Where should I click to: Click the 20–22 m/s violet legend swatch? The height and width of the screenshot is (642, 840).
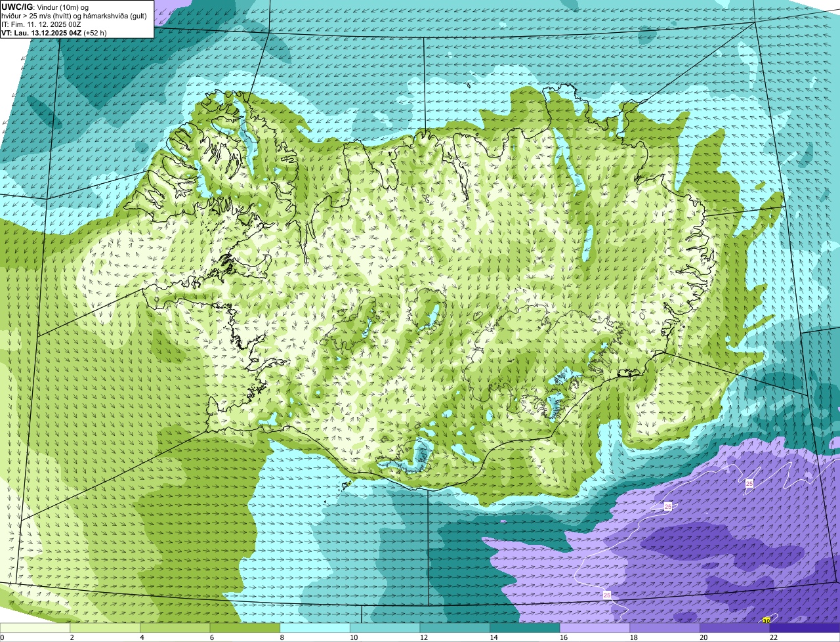point(735,628)
